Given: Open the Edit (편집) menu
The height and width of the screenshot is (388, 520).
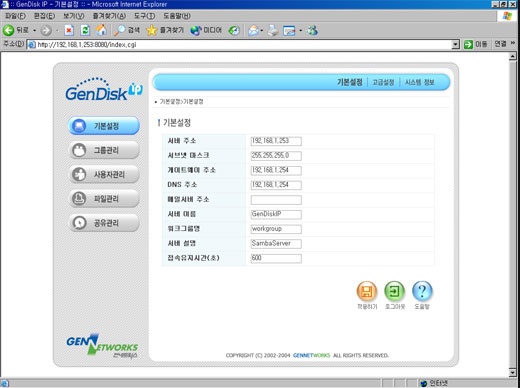Looking at the screenshot, I should tap(44, 16).
